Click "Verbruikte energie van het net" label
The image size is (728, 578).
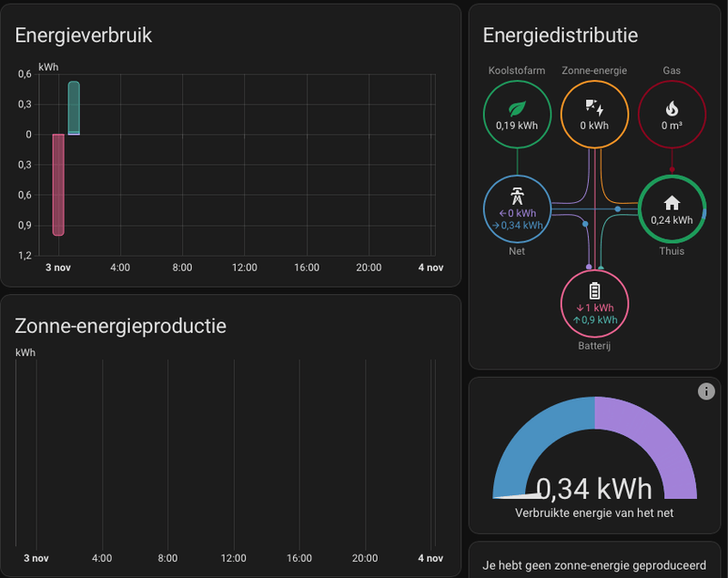pyautogui.click(x=594, y=513)
